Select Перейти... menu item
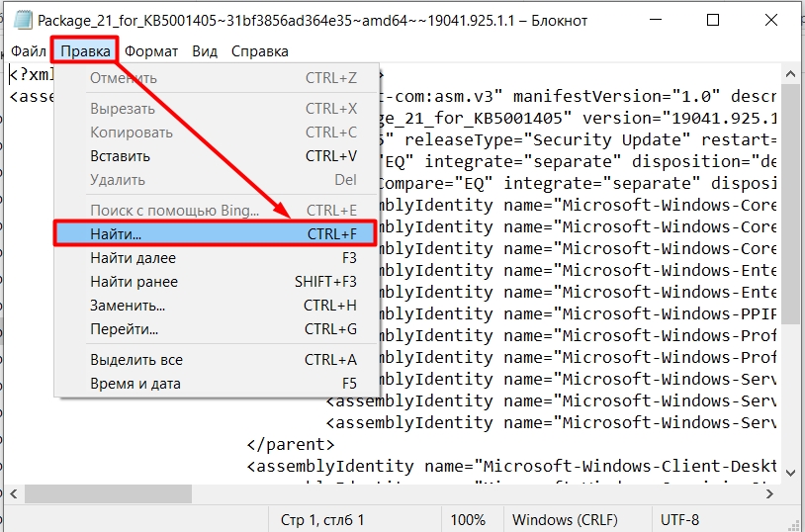The height and width of the screenshot is (532, 805). click(x=124, y=329)
